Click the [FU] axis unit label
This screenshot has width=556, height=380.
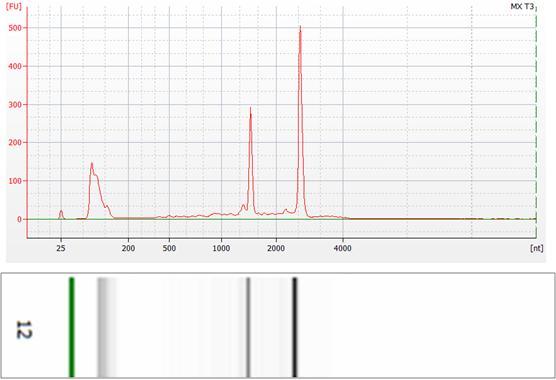point(13,6)
